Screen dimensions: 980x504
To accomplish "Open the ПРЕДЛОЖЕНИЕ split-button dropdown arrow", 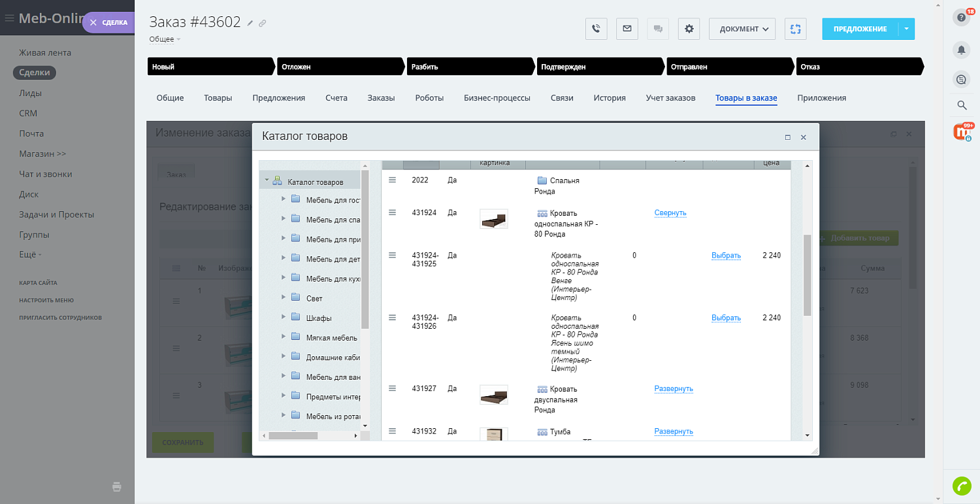I will pyautogui.click(x=906, y=29).
